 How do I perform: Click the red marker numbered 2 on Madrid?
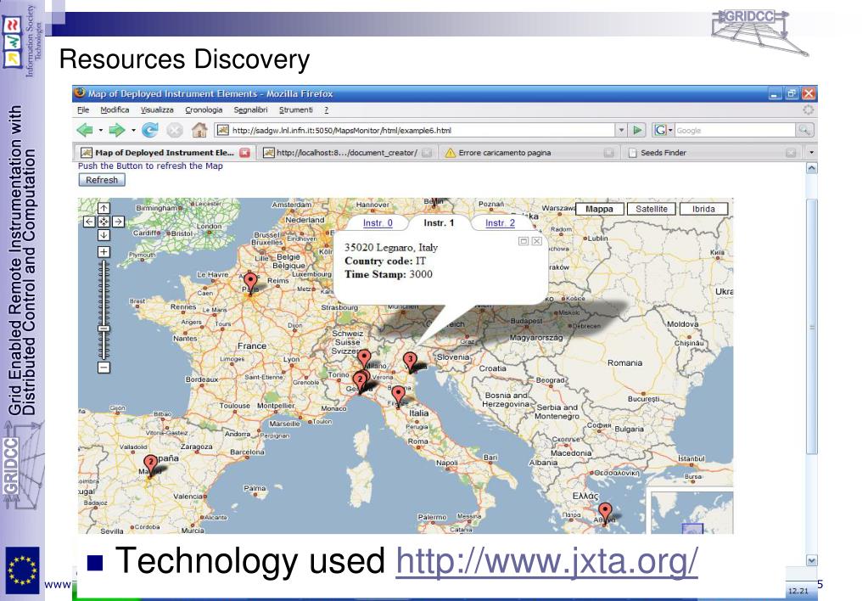pyautogui.click(x=150, y=465)
